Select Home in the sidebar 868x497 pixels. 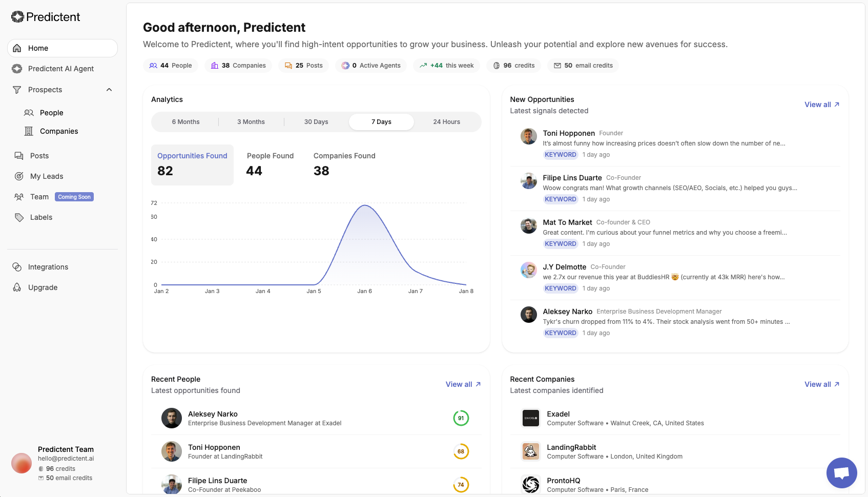point(38,48)
